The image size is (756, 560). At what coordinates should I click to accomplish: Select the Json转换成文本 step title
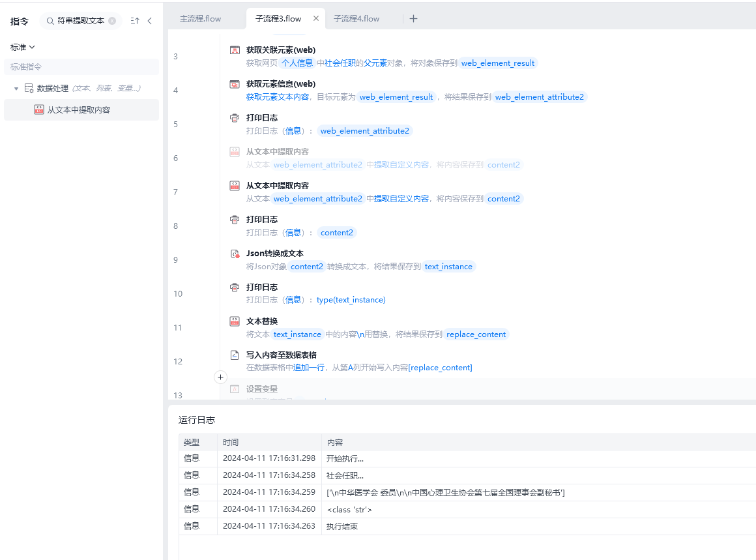coord(275,253)
